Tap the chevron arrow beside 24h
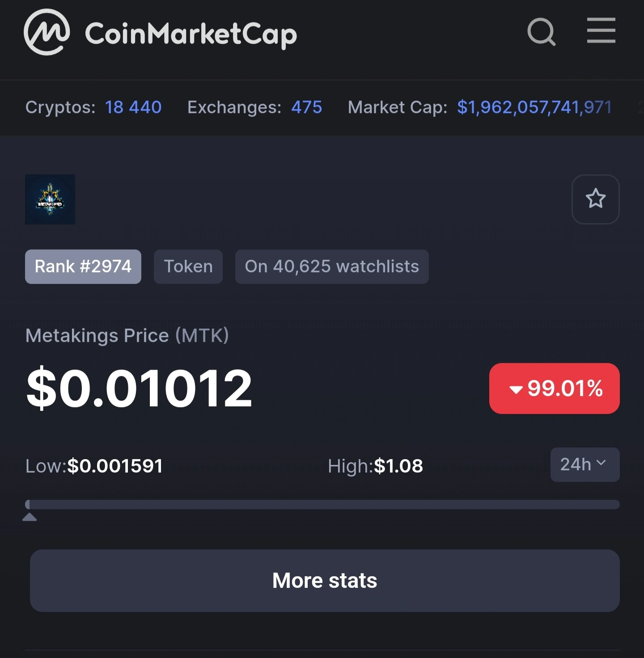Screen dimensions: 644x658 [x=601, y=463]
